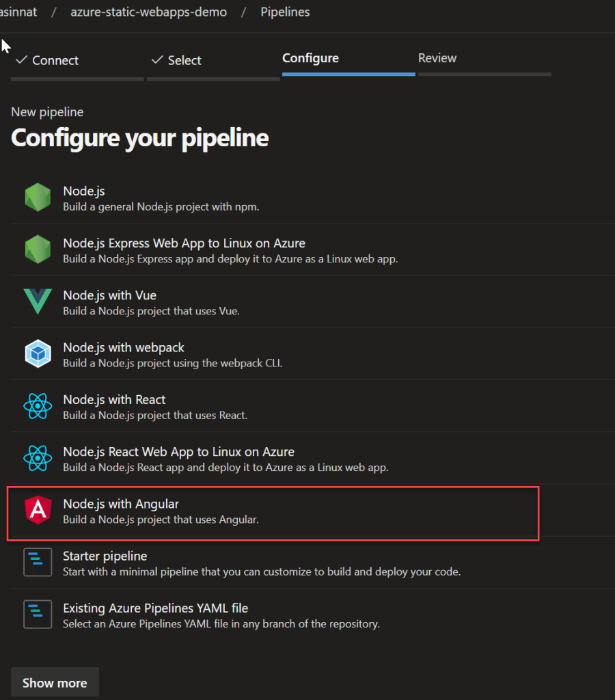The image size is (615, 700).
Task: Click the Node.js green hexagon icon
Action: click(x=38, y=197)
